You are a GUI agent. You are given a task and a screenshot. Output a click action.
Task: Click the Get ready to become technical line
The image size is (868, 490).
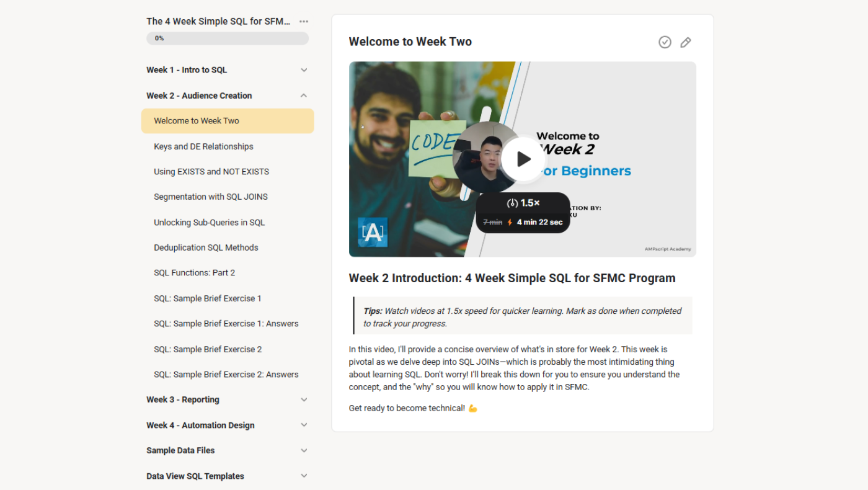point(413,408)
